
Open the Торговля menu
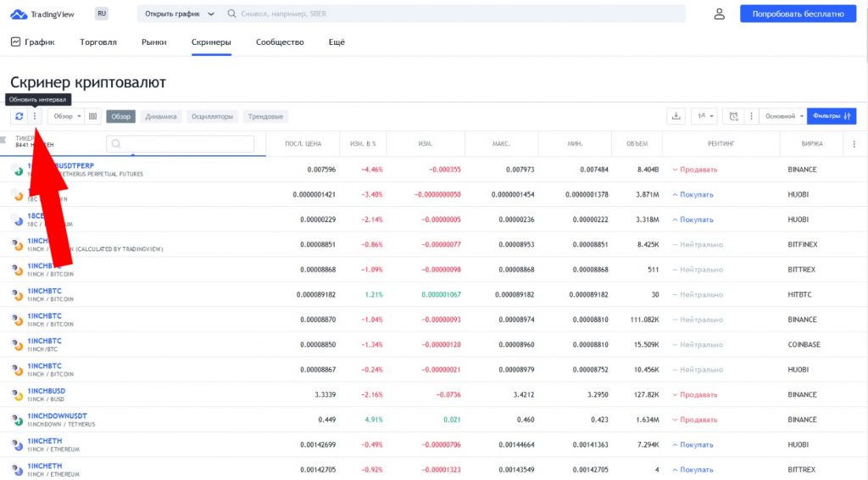(98, 42)
